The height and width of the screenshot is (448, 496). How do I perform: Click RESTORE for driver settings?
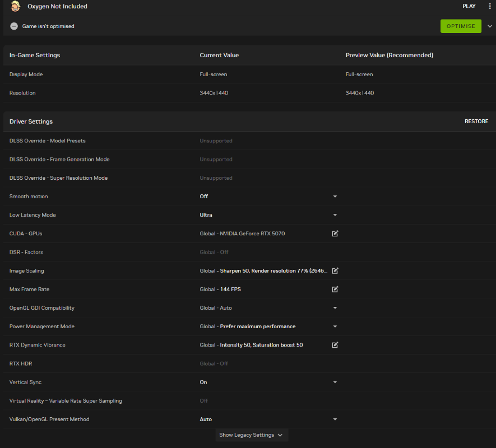pyautogui.click(x=476, y=122)
